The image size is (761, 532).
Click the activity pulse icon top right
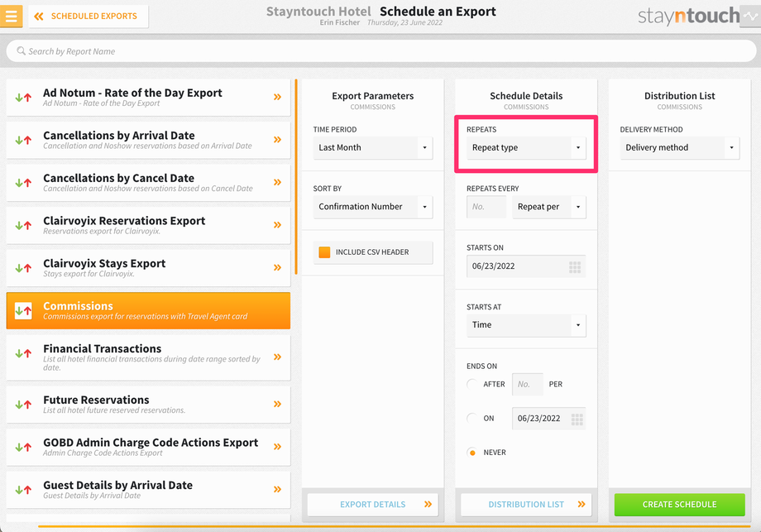tap(750, 17)
